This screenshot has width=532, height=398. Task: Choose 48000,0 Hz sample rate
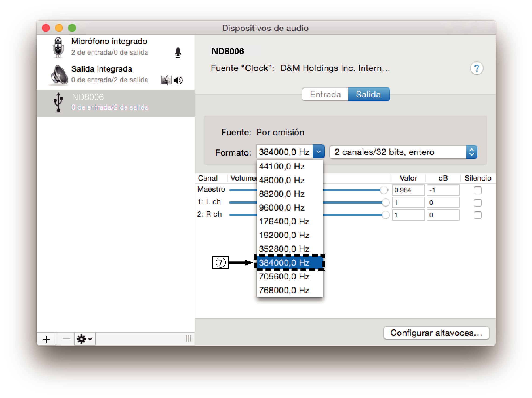(290, 180)
